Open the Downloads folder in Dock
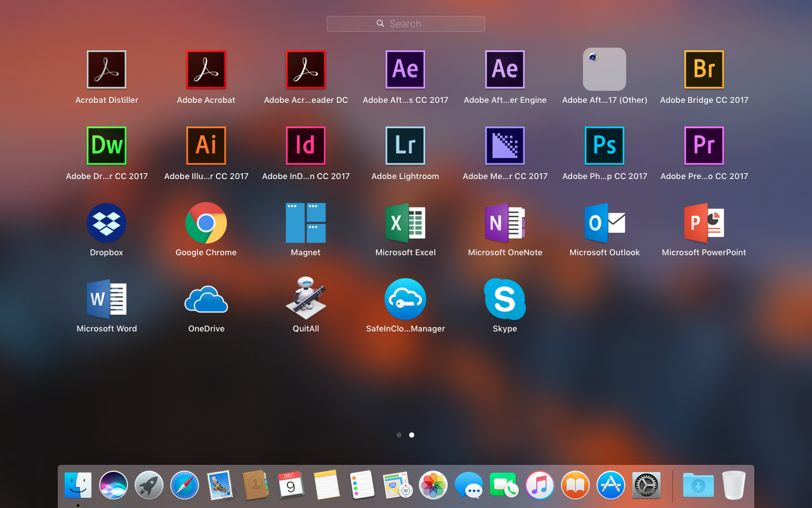 (698, 486)
